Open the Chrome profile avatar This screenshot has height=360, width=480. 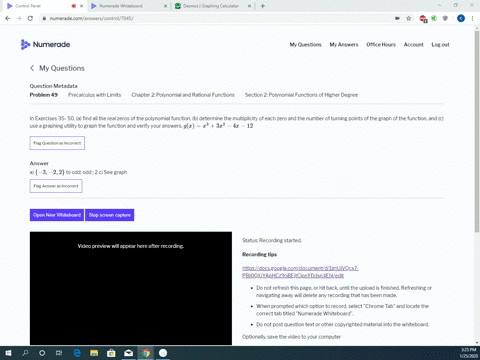click(461, 18)
